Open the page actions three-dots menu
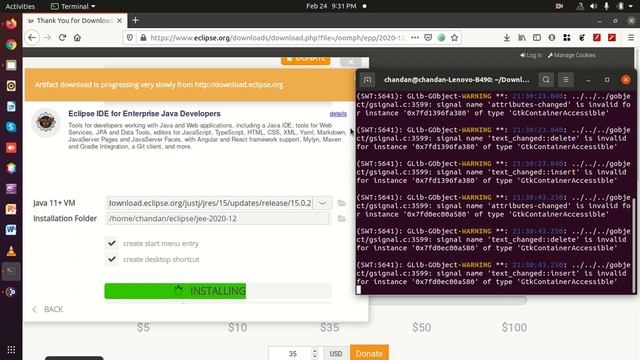The image size is (640, 360). 415,38
